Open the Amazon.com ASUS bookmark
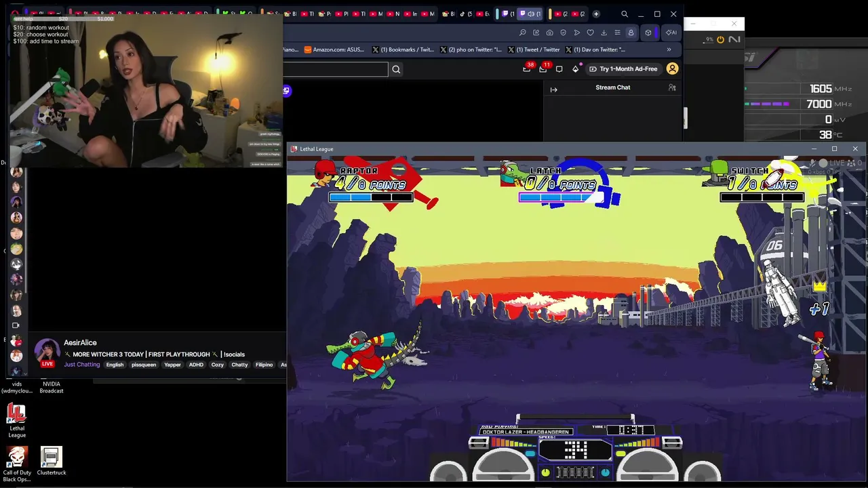868x488 pixels. click(x=334, y=49)
